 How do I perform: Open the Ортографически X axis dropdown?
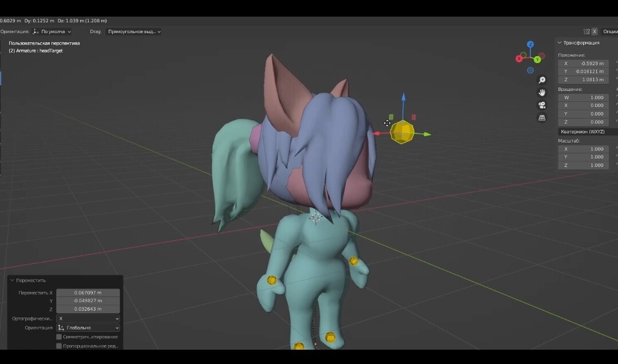tap(88, 318)
